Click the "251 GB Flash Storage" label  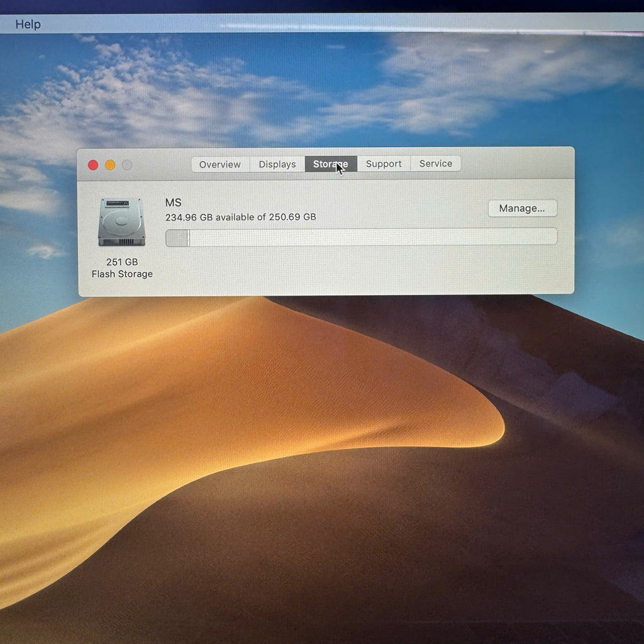tap(122, 268)
